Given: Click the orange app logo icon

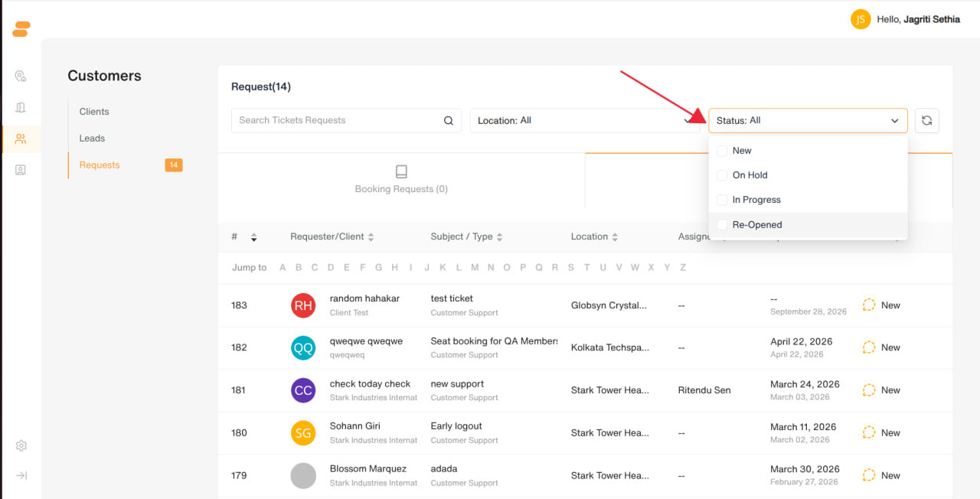Looking at the screenshot, I should (x=21, y=29).
